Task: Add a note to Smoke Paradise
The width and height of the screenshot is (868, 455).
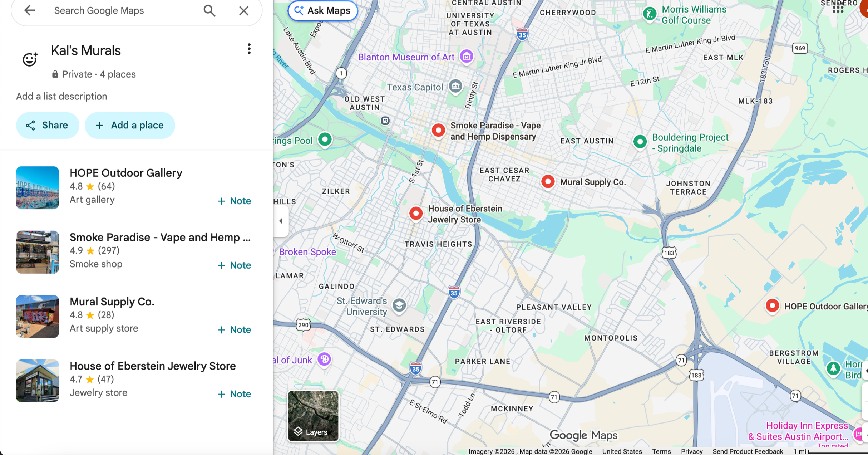Action: click(234, 265)
